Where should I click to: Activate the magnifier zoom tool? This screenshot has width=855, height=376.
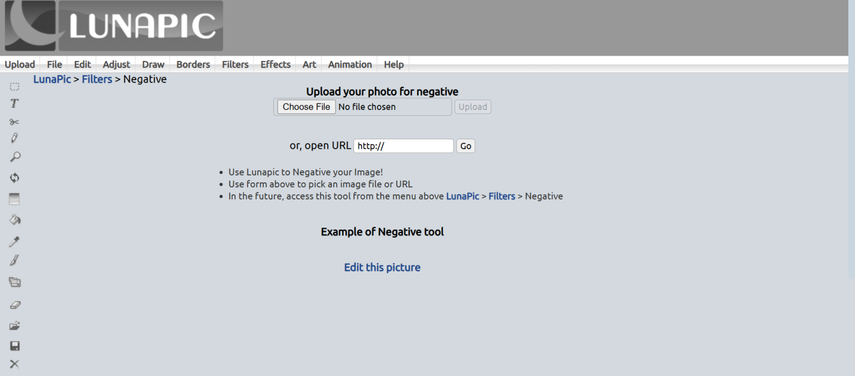pos(15,157)
